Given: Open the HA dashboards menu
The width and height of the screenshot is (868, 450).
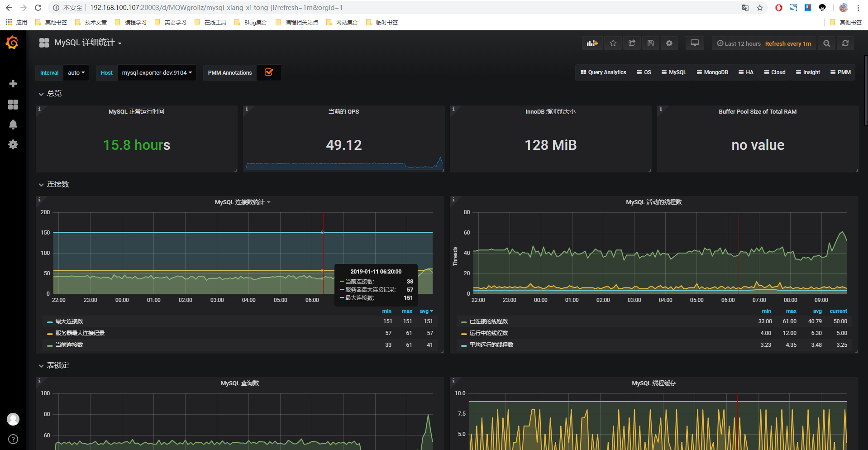Looking at the screenshot, I should click(746, 72).
